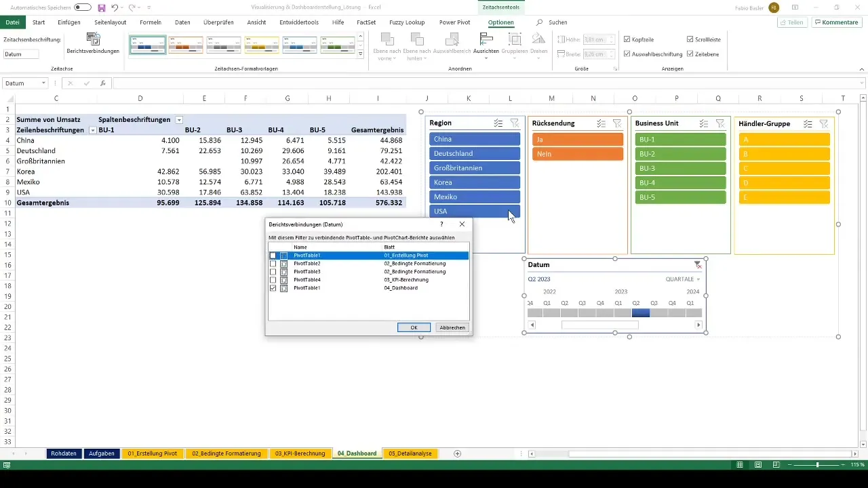
Task: Click the Save icon in title bar
Action: tap(102, 7)
